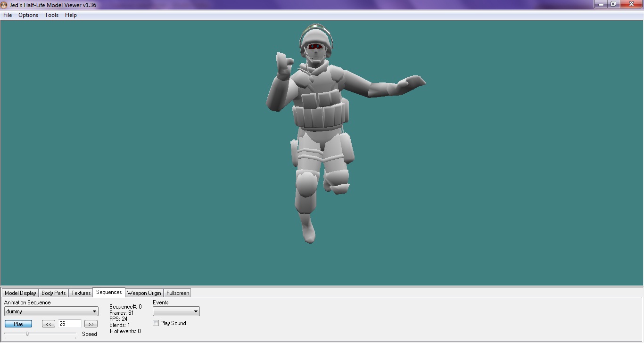Restore down the Model Viewer window
Image resolution: width=644 pixels, height=343 pixels.
613,4
